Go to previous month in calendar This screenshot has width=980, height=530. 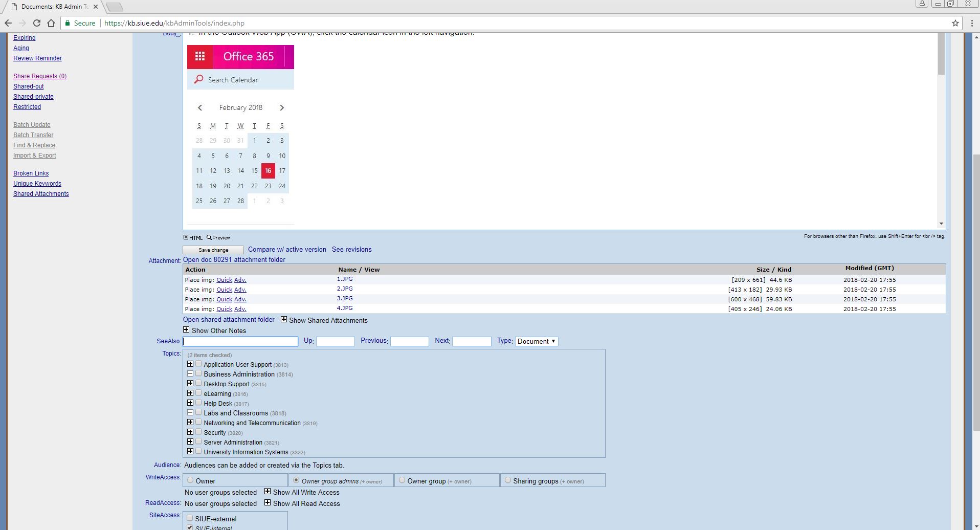tap(200, 107)
